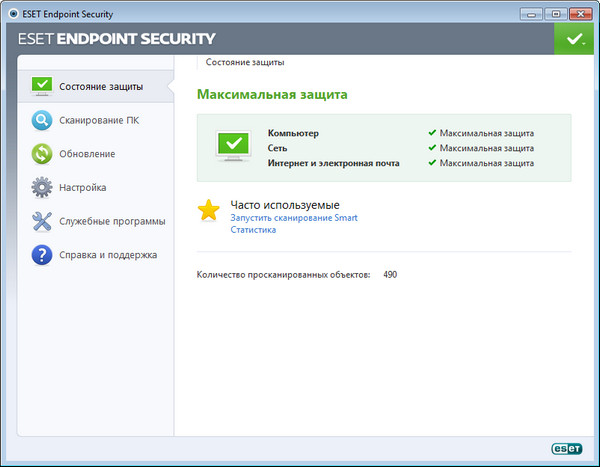Click the green arrows Обновление icon
The image size is (600, 467).
click(41, 154)
